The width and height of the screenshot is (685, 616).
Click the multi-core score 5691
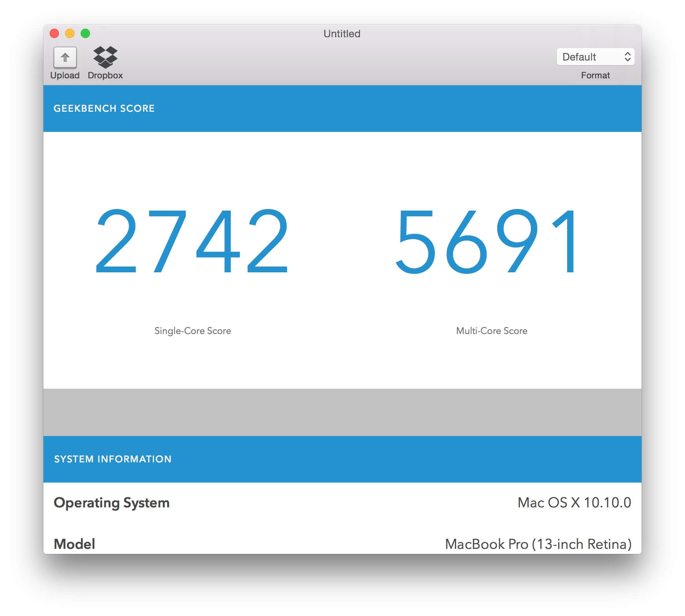click(x=486, y=241)
